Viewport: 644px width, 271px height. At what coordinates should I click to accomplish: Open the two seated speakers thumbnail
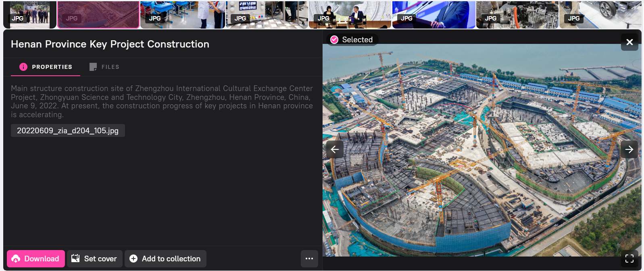click(x=350, y=14)
